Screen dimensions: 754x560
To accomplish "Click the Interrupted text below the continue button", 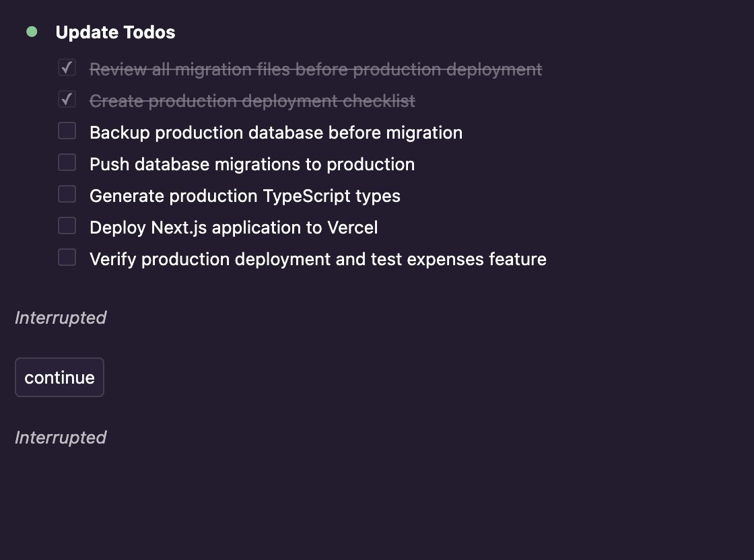I will coord(61,438).
